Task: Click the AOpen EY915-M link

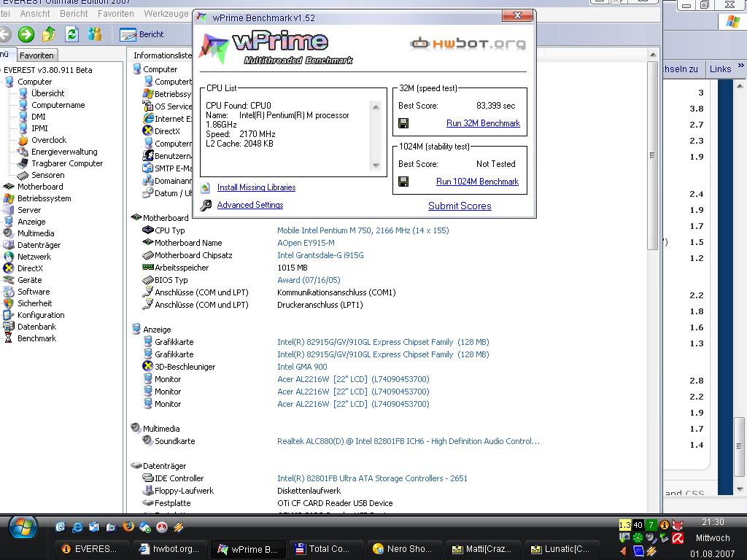Action: (306, 243)
